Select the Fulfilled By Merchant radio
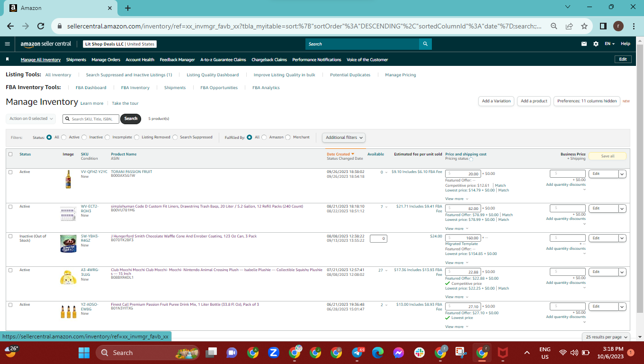Image resolution: width=644 pixels, height=364 pixels. (288, 137)
